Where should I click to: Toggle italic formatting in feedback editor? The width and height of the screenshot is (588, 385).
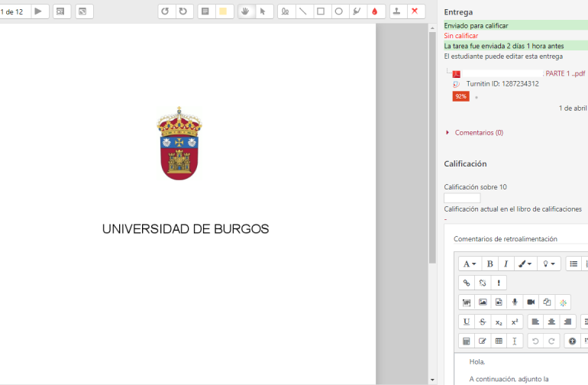[x=506, y=264]
